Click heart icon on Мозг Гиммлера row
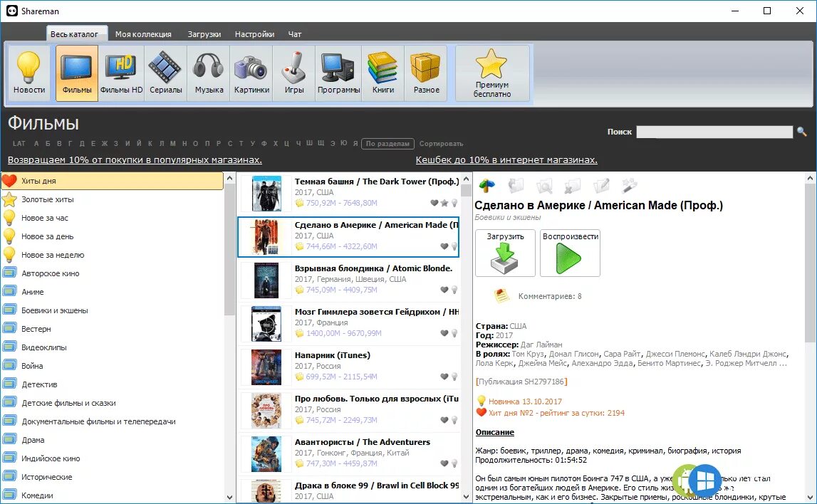Screen dimensions: 817x504 click(x=444, y=333)
